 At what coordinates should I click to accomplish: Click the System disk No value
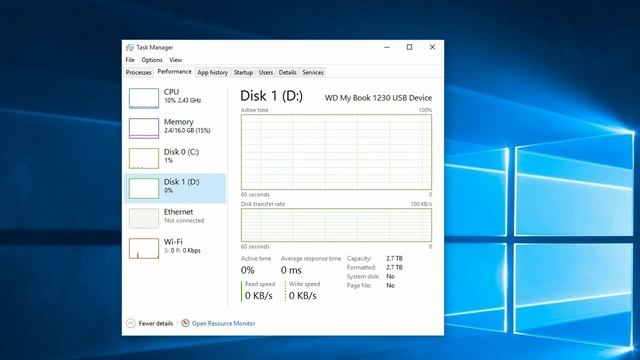coord(390,276)
